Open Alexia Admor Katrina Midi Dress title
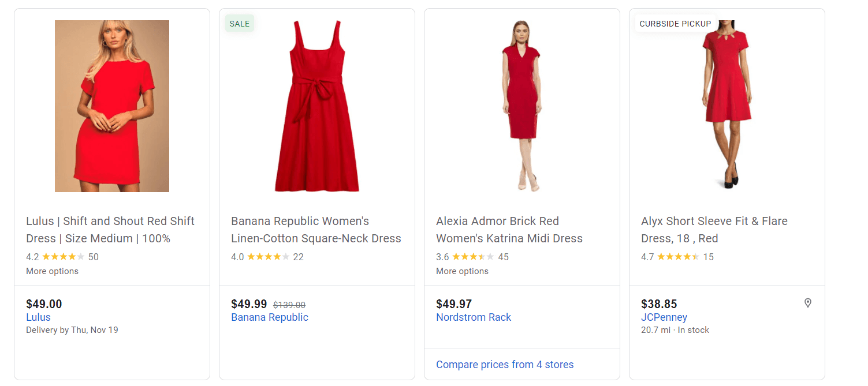Image resolution: width=868 pixels, height=386 pixels. pos(509,230)
